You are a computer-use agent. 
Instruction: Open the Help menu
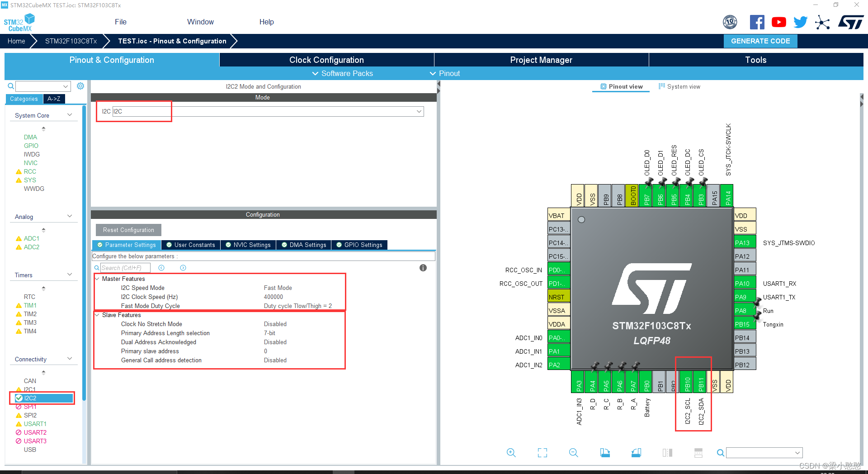[266, 22]
